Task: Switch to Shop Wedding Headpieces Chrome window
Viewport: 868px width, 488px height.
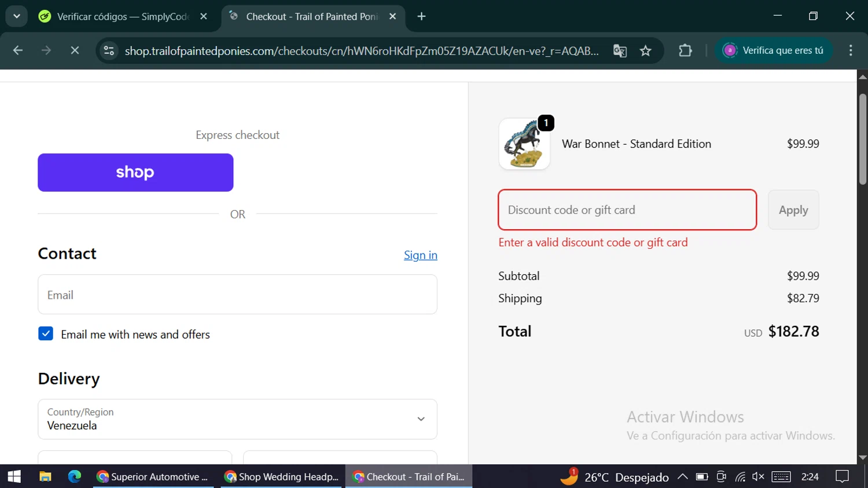Action: tap(282, 476)
